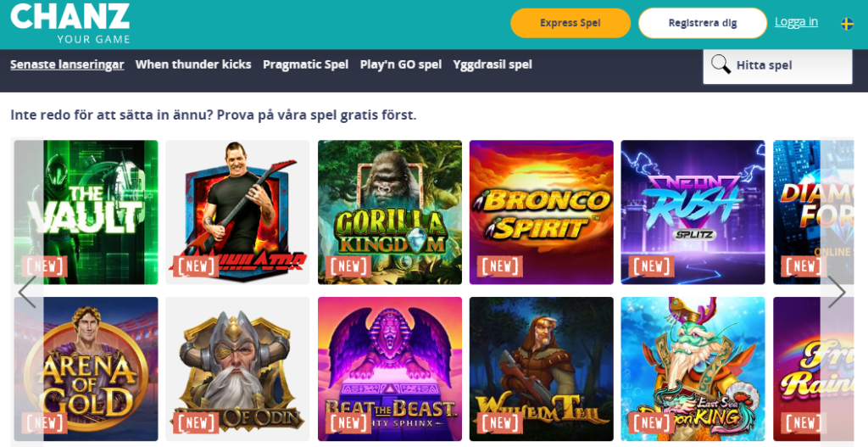Focus the Hitta spel search field
This screenshot has height=447, width=868.
click(777, 66)
